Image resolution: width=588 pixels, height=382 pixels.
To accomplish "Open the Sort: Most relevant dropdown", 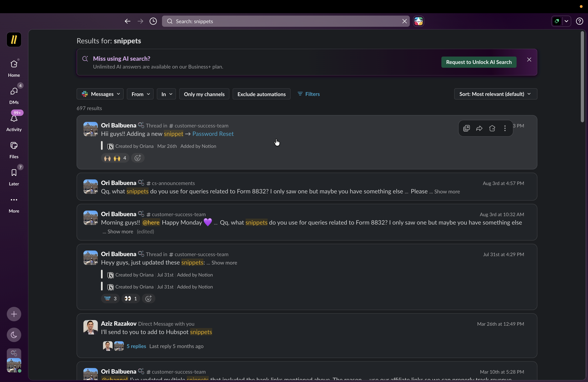I will click(x=496, y=94).
